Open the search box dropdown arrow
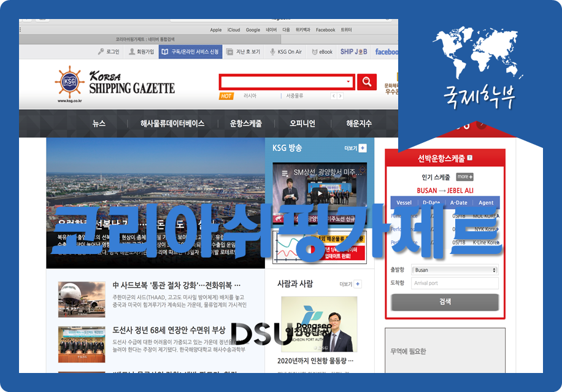Viewport: 562px width, 392px height. coord(348,82)
